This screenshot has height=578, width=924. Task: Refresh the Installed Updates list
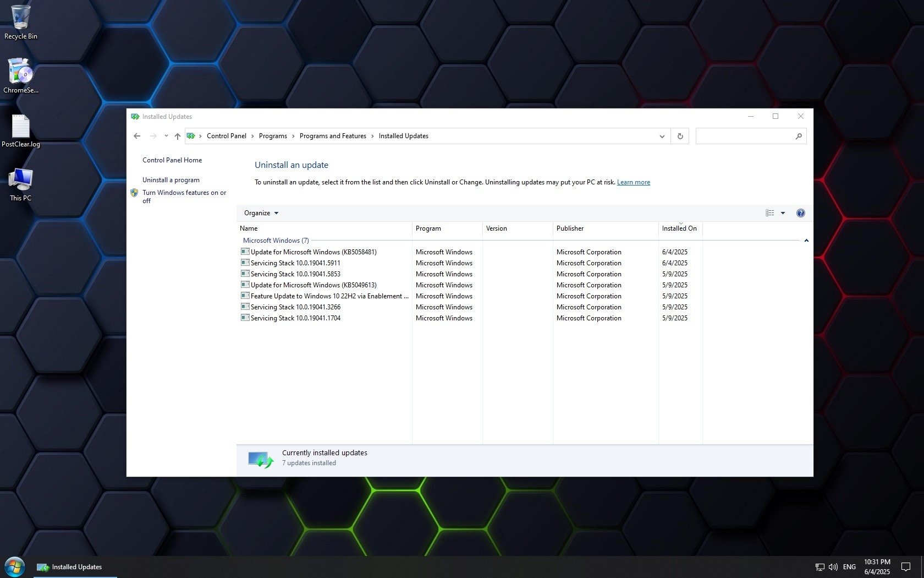point(680,136)
